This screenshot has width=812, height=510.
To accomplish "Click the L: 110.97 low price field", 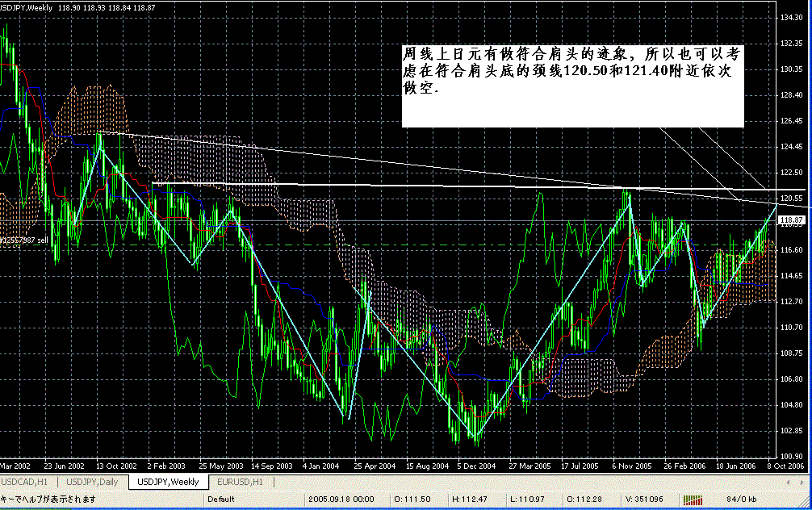I will coord(525,499).
